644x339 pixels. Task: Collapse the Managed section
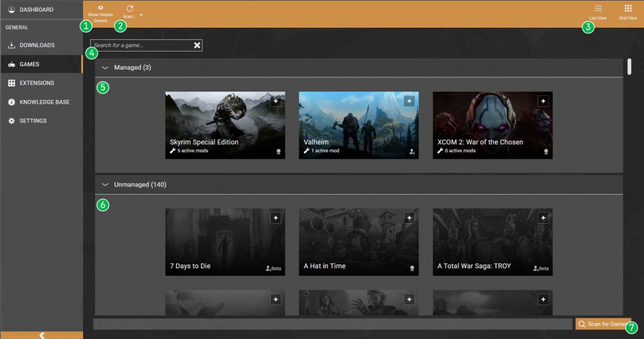(x=105, y=68)
